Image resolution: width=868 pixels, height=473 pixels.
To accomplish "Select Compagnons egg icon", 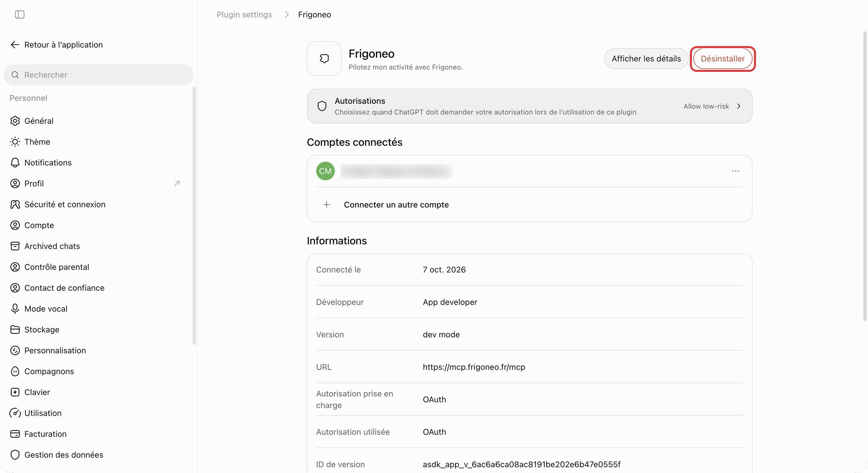I will coord(15,371).
